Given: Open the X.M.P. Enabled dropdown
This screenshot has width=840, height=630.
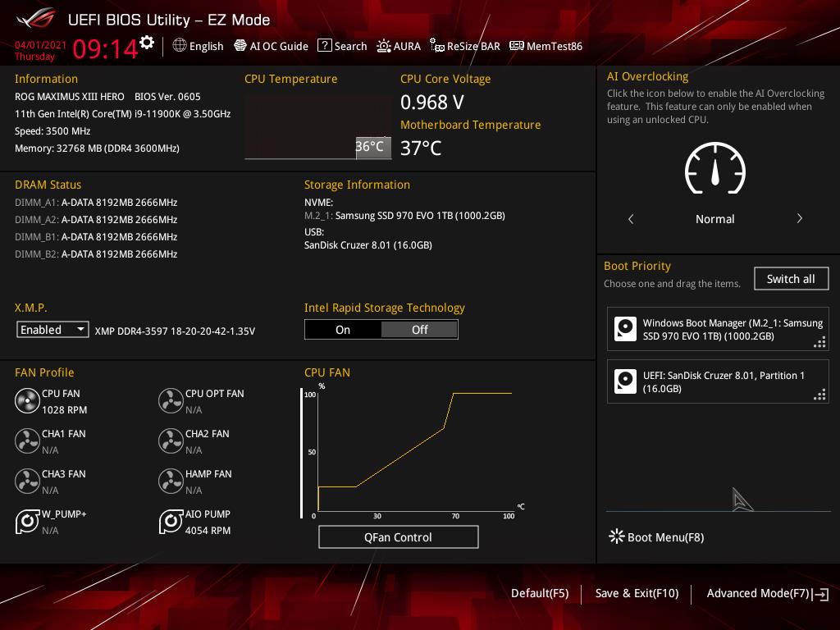Looking at the screenshot, I should (52, 330).
